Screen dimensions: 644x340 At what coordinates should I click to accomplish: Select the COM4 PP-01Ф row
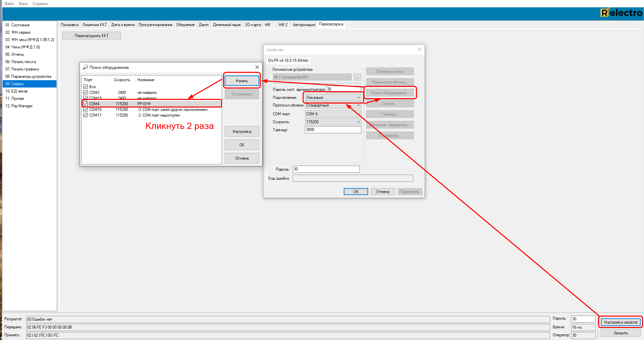click(x=144, y=104)
